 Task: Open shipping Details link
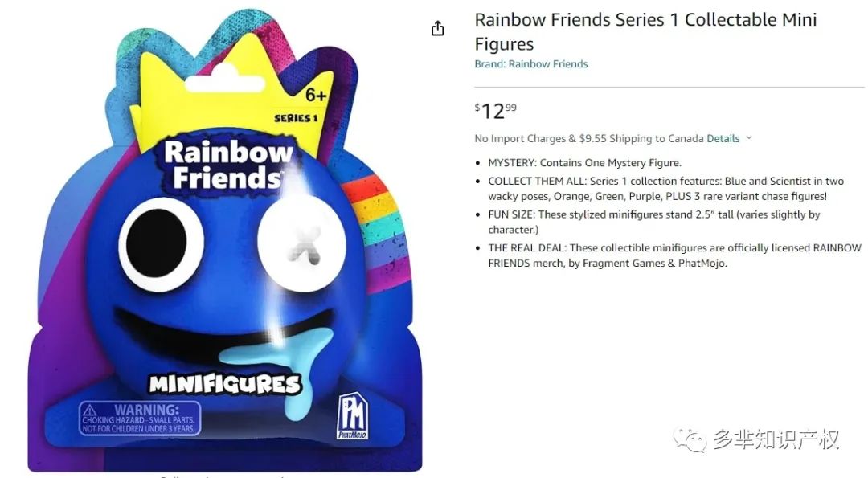point(723,138)
